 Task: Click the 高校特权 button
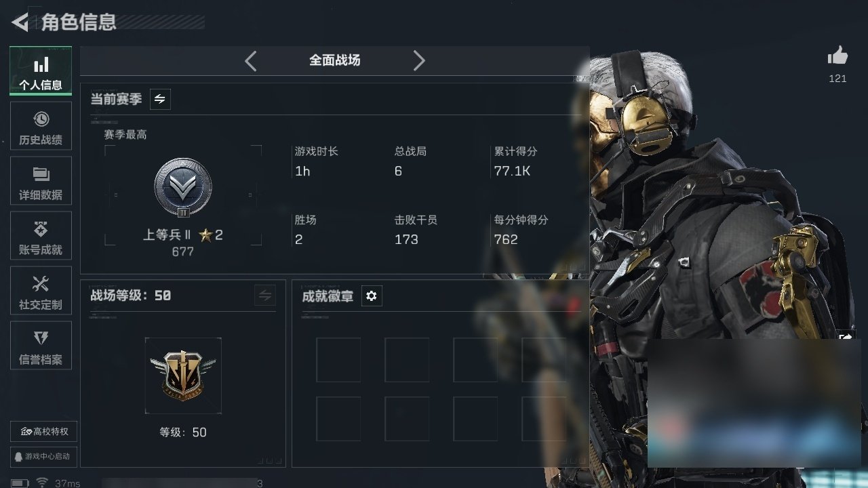(44, 432)
